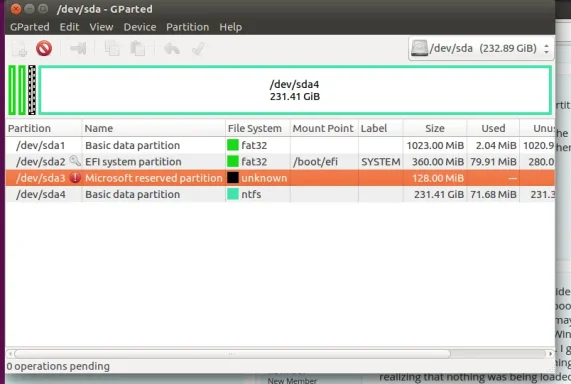
Task: Select the dotted sda3 bar in disk graphic
Action: pos(32,90)
